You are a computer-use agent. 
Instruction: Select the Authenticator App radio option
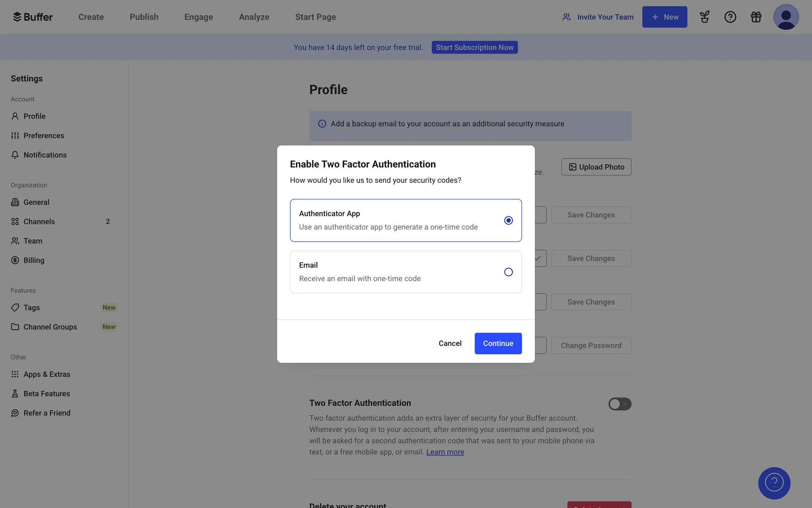coord(508,220)
